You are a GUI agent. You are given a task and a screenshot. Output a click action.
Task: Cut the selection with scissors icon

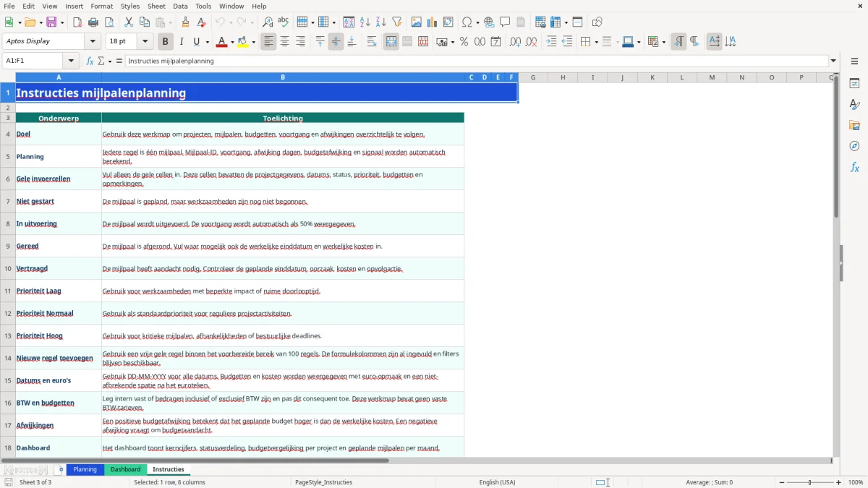[x=129, y=22]
